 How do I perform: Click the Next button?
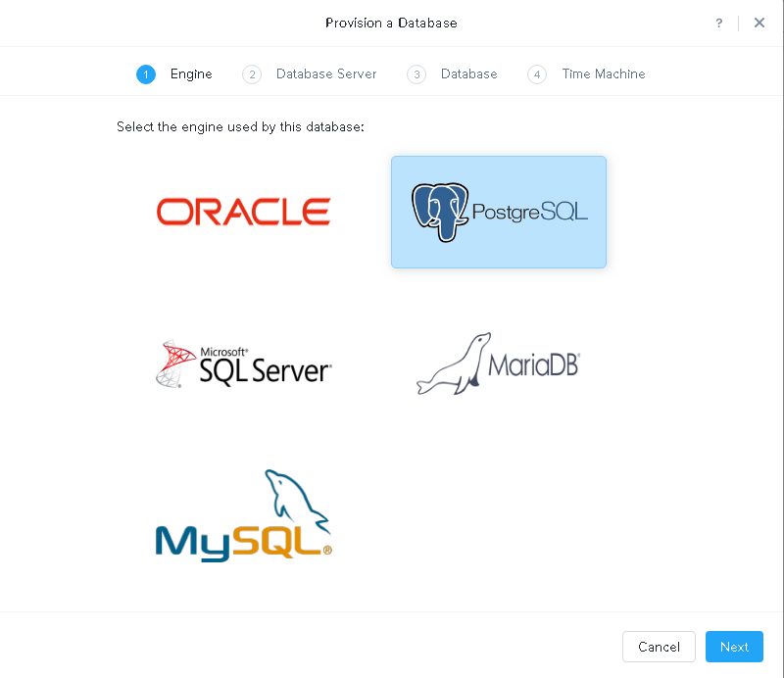(x=734, y=647)
